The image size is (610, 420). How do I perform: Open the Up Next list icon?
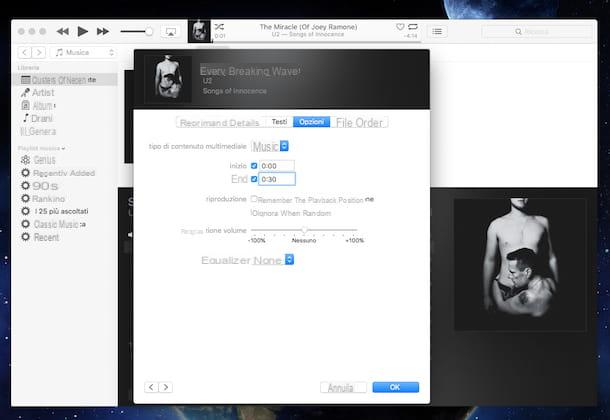pyautogui.click(x=437, y=32)
